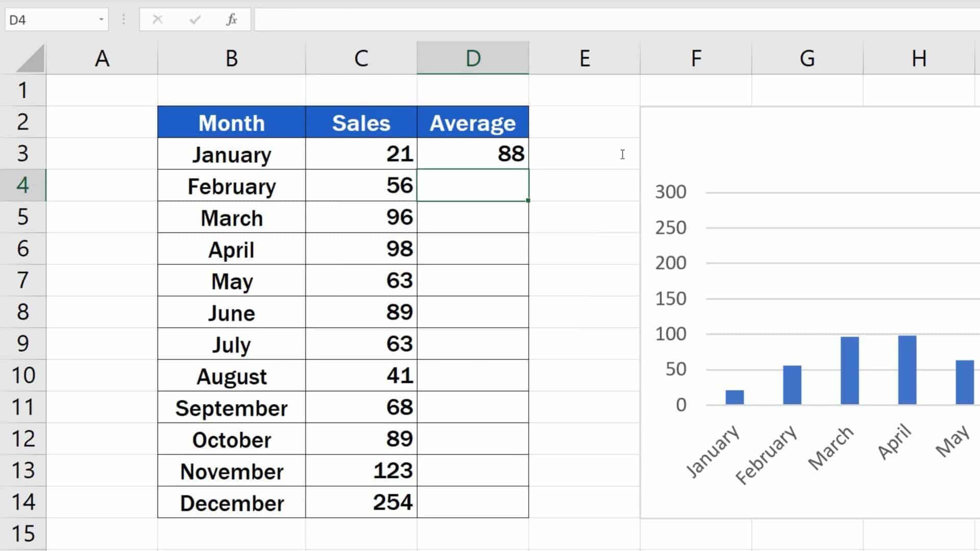Select column D header
This screenshot has height=551, width=980.
tap(472, 58)
